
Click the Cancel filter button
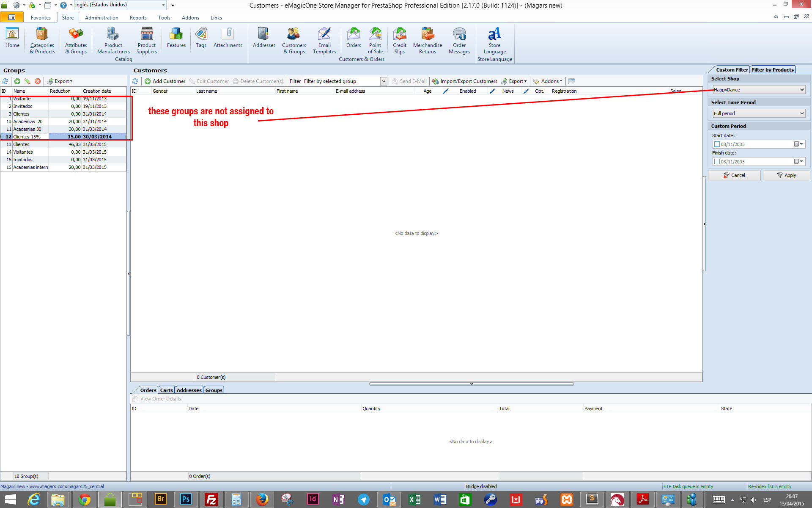734,175
